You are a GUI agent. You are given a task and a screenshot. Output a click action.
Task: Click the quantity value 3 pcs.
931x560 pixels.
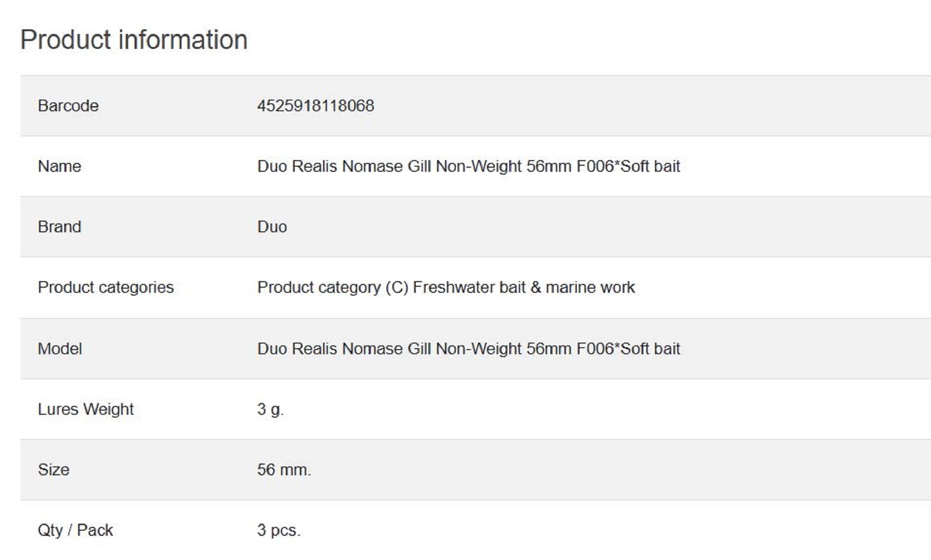[x=278, y=530]
